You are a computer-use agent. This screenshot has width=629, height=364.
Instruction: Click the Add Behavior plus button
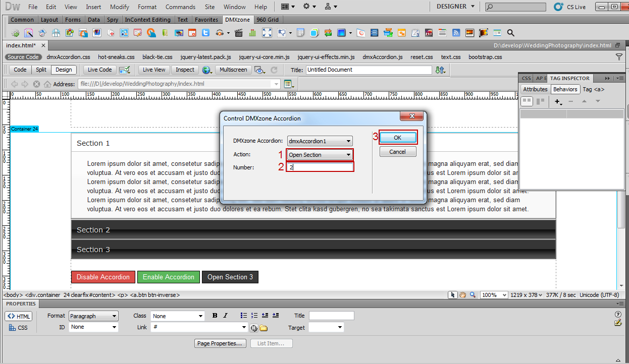pyautogui.click(x=558, y=101)
